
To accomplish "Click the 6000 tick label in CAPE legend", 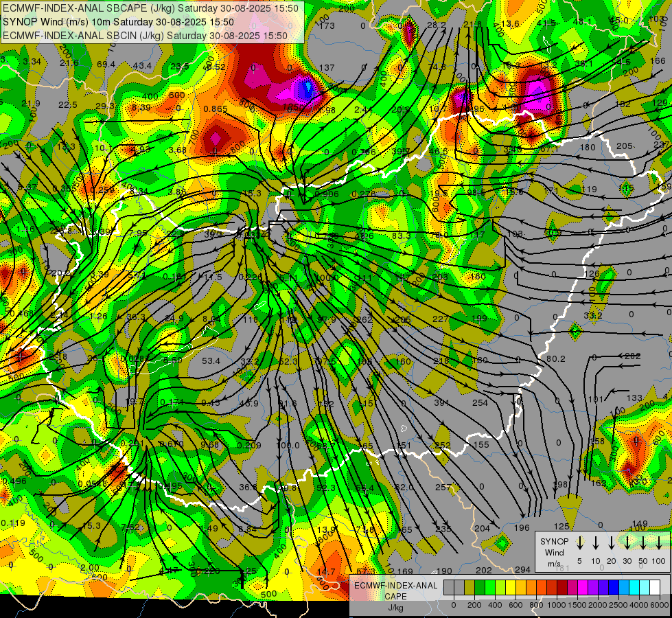I will [x=660, y=605].
